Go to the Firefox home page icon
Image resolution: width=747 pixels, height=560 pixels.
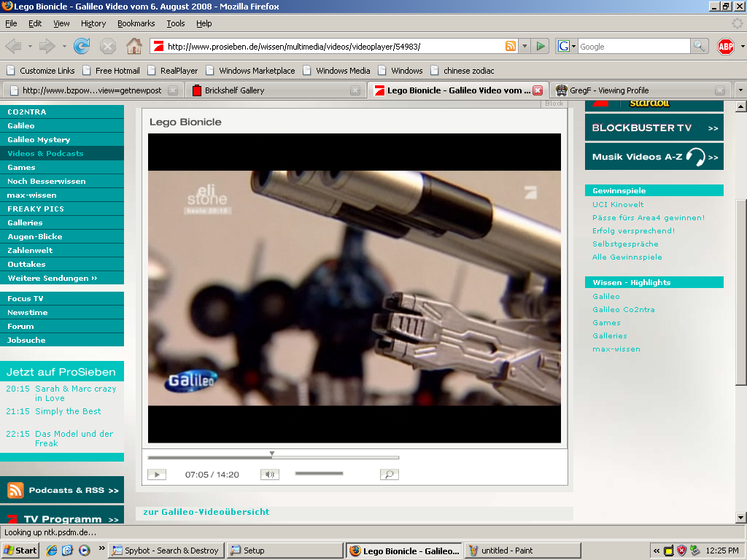[134, 46]
